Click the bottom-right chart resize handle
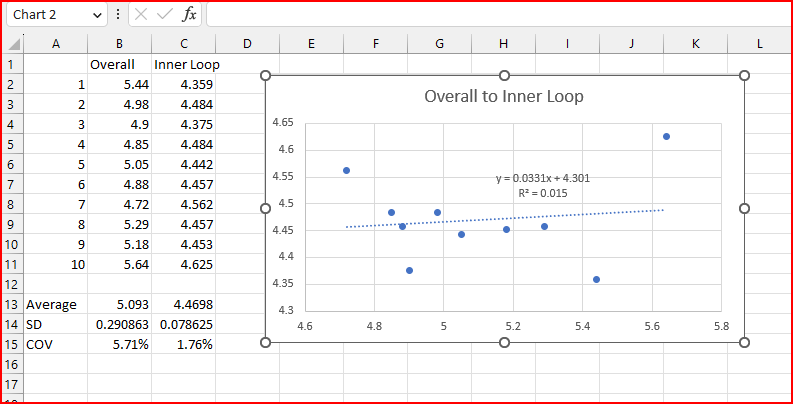 (744, 343)
